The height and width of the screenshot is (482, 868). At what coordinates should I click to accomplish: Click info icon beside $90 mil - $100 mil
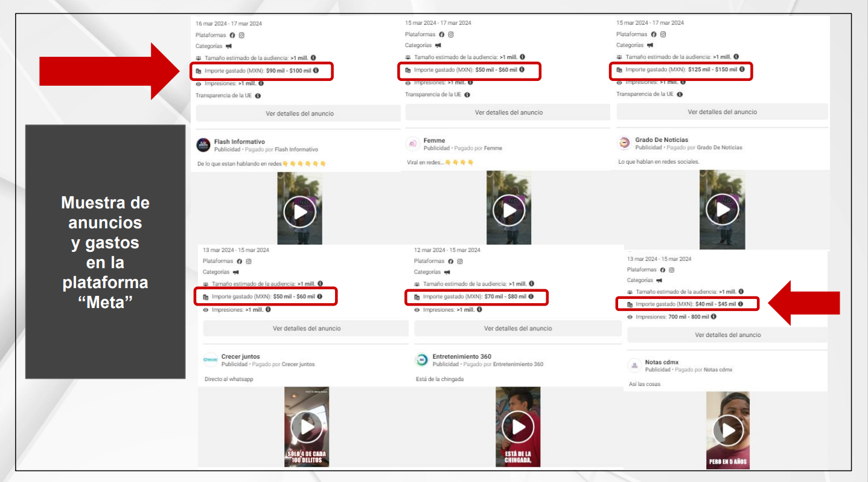coord(316,71)
